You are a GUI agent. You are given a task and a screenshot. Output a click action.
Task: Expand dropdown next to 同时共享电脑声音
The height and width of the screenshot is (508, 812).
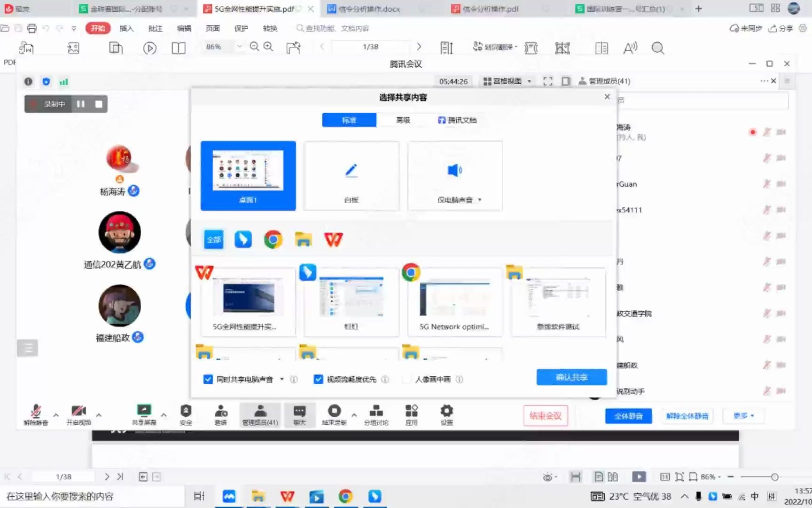tap(282, 379)
